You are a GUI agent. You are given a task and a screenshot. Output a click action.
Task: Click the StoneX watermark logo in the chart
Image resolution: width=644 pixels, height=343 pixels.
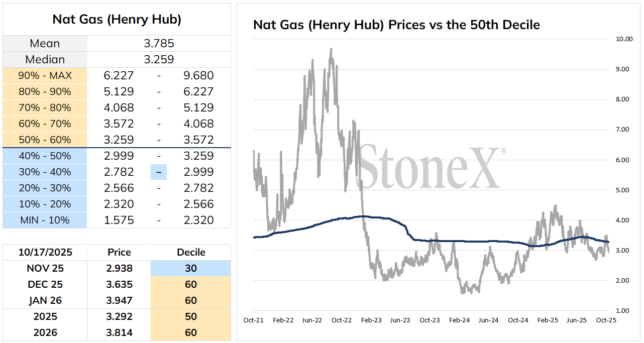coord(430,166)
